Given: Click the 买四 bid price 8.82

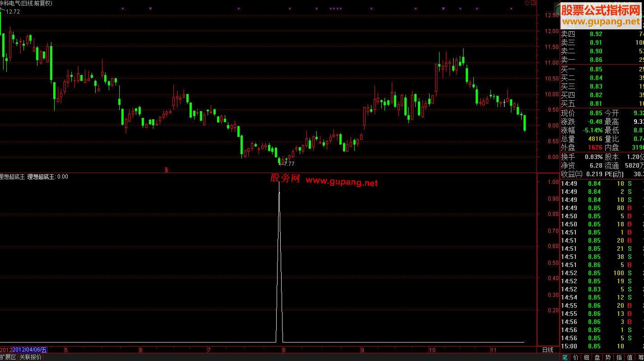Looking at the screenshot, I should pyautogui.click(x=596, y=95).
